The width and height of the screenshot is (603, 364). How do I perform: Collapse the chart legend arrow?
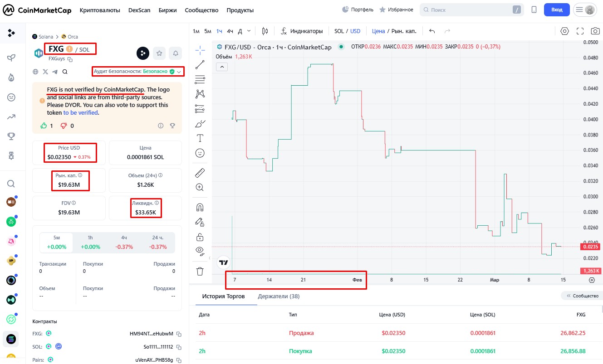222,67
